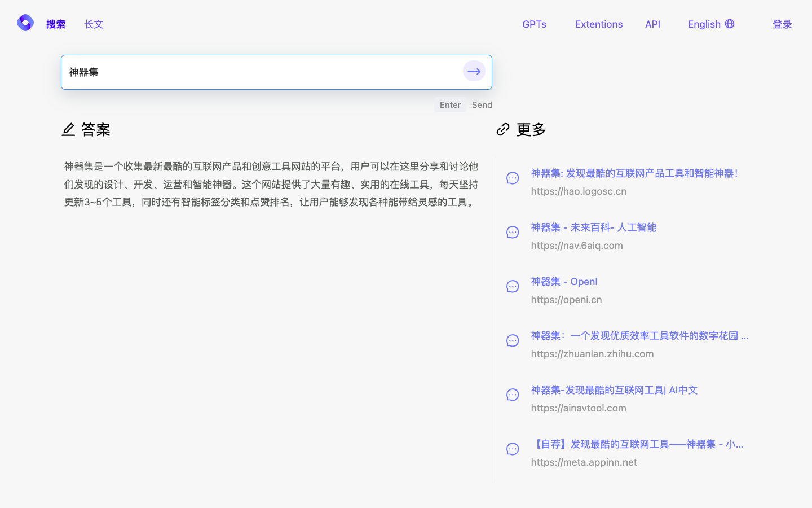Image resolution: width=812 pixels, height=508 pixels.
Task: Click inside the search input containing 神器集
Action: coord(226,72)
